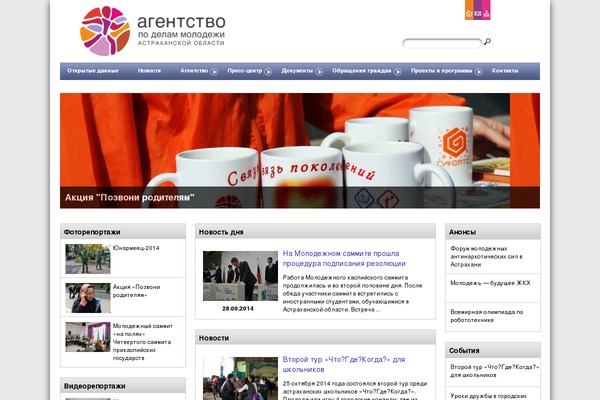Click the Новости section header
600x400 pixels.
click(x=315, y=338)
